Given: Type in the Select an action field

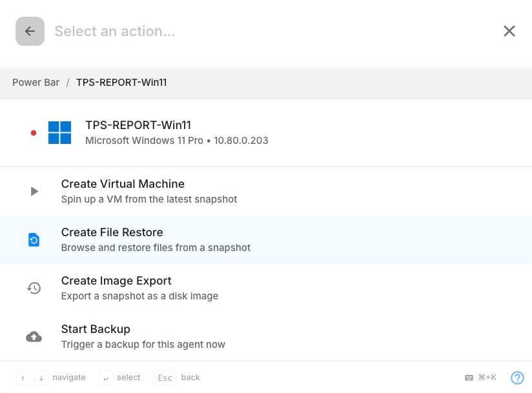Looking at the screenshot, I should click(x=258, y=31).
